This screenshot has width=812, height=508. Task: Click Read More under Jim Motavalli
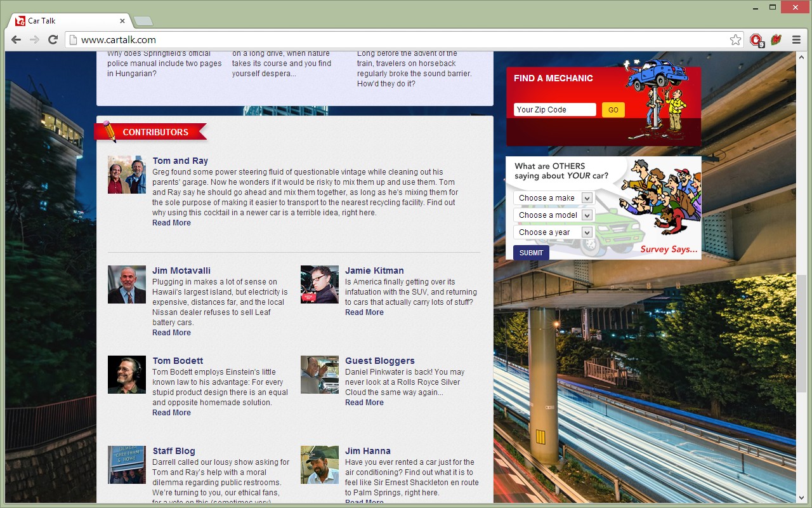171,333
